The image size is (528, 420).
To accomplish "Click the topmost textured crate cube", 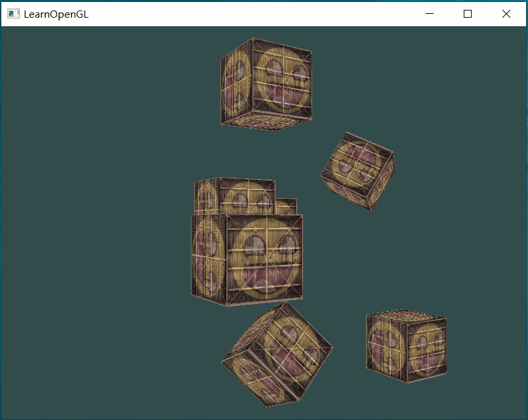I will pyautogui.click(x=266, y=83).
